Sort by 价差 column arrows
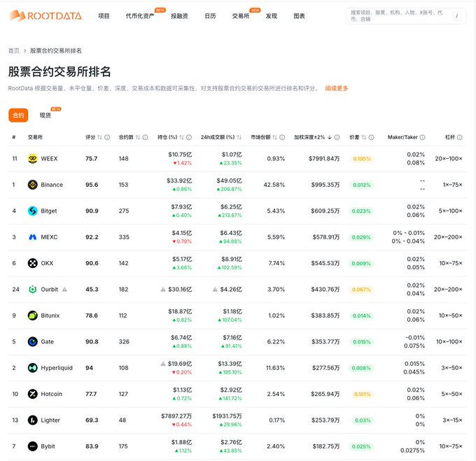The width and height of the screenshot is (476, 461). (364, 137)
